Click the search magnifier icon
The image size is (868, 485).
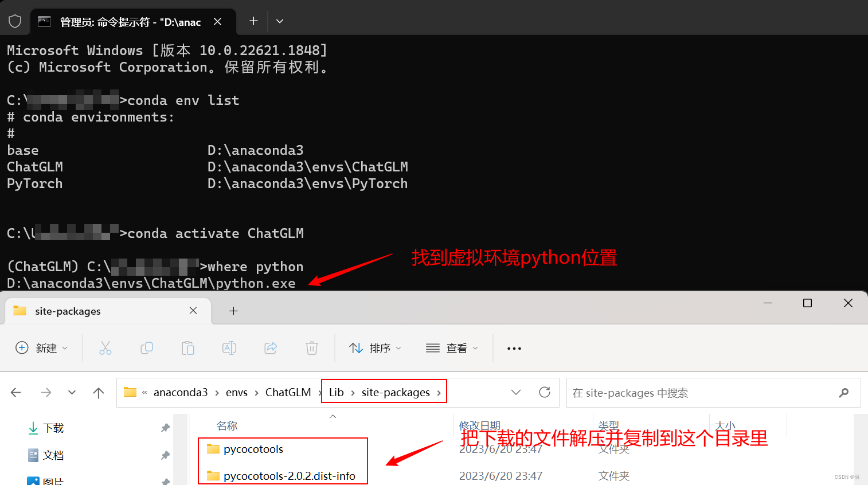click(x=844, y=393)
